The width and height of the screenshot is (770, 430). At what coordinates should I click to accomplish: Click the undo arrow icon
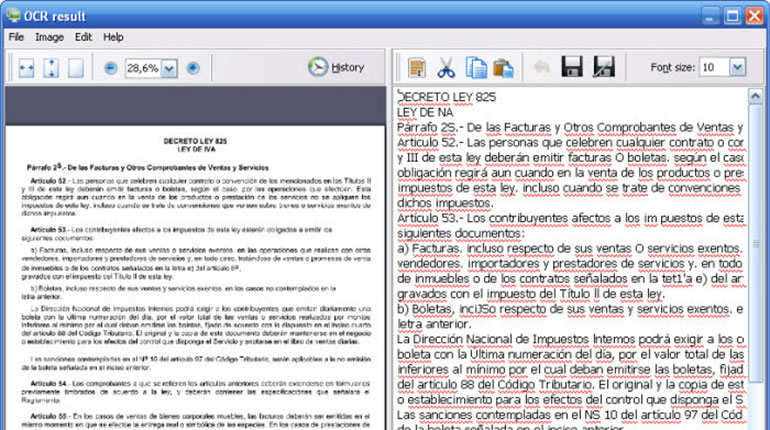[542, 67]
